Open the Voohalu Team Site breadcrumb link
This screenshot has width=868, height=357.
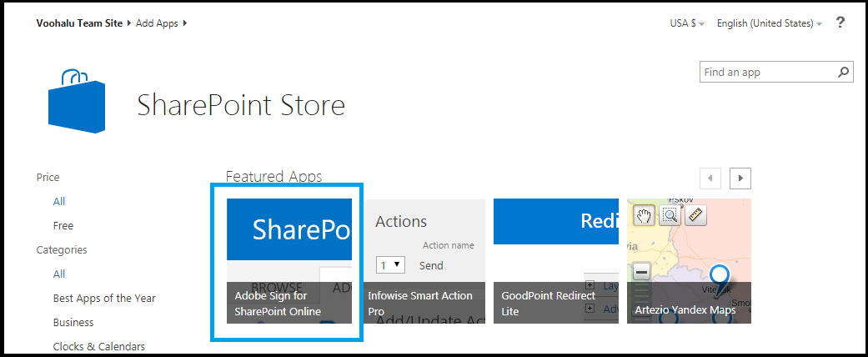point(79,23)
